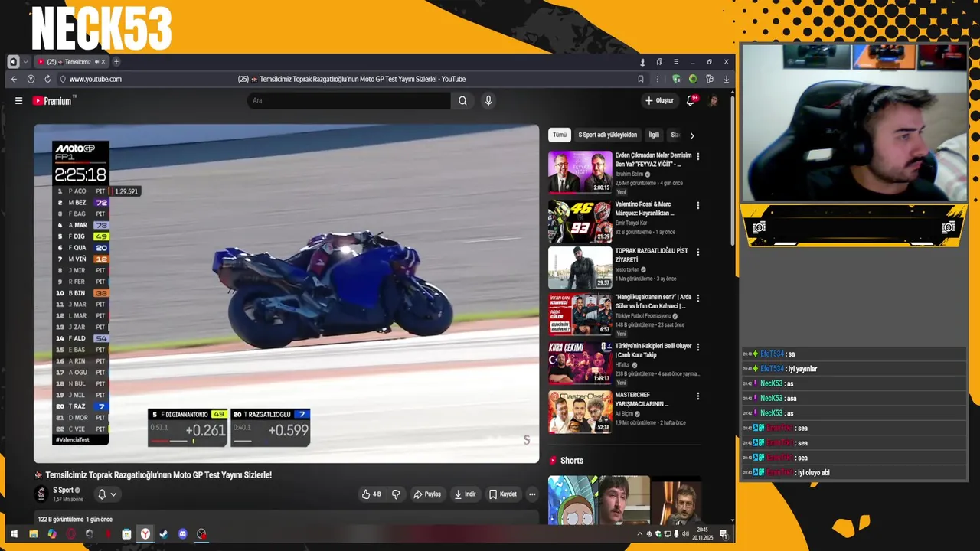Screen dimensions: 980x551
Task: Open options menu for Evden Çıkmadan video
Action: click(697, 156)
